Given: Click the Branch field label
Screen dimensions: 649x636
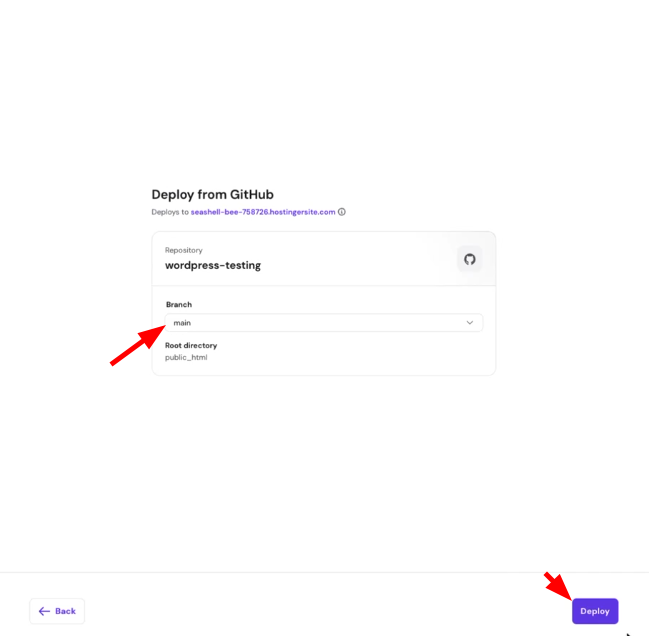Looking at the screenshot, I should [x=179, y=305].
